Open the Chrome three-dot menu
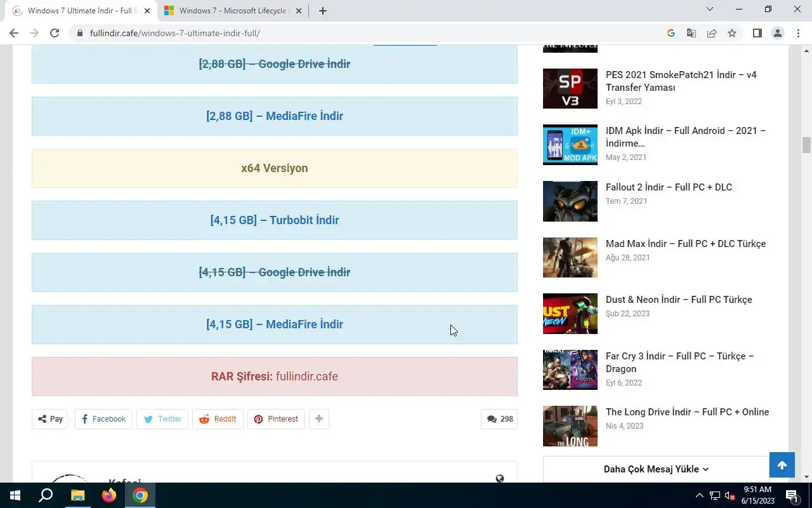The height and width of the screenshot is (508, 812). coord(798,33)
